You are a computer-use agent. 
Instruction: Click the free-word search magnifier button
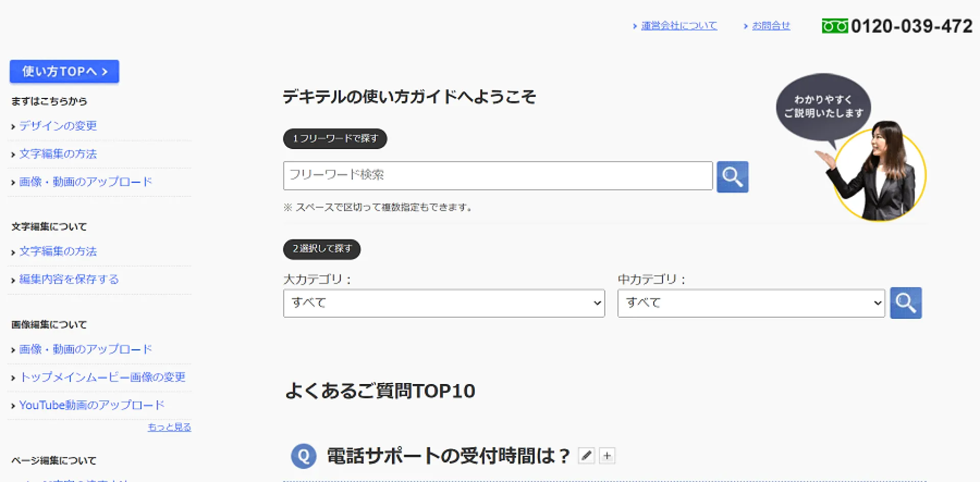click(x=732, y=177)
